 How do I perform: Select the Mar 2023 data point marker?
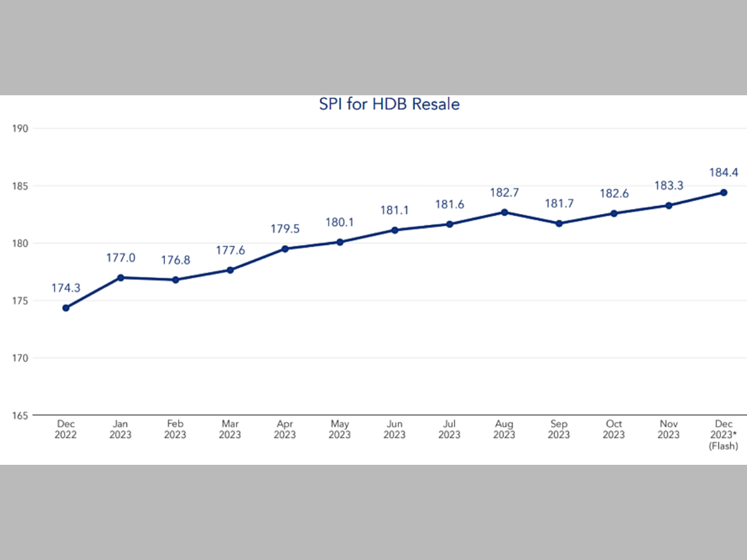coord(230,270)
